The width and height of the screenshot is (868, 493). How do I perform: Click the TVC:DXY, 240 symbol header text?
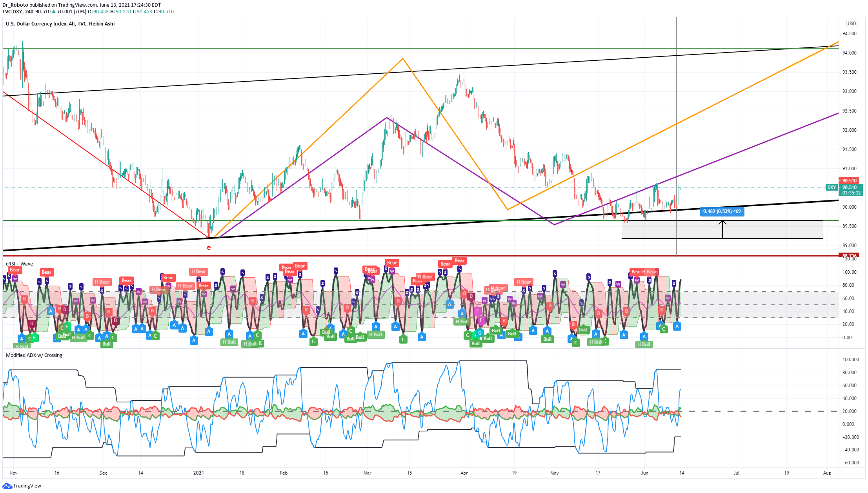[x=18, y=12]
